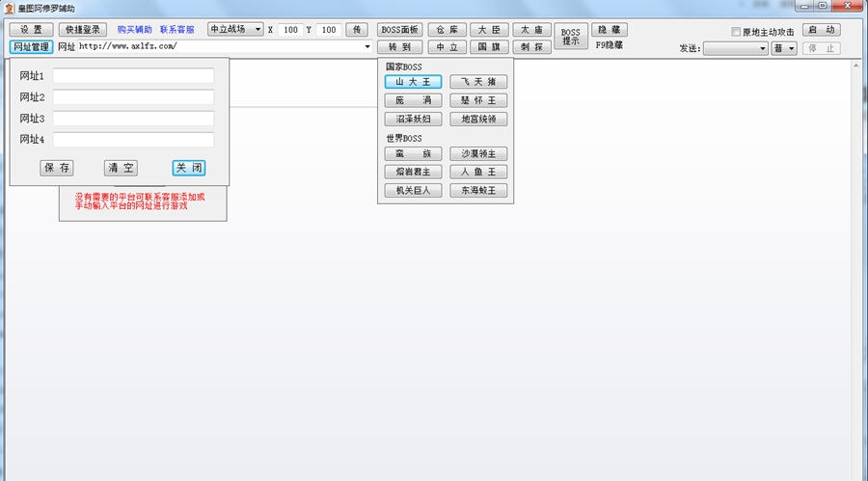
Task: Click the 中立 neutral button
Action: [x=447, y=47]
